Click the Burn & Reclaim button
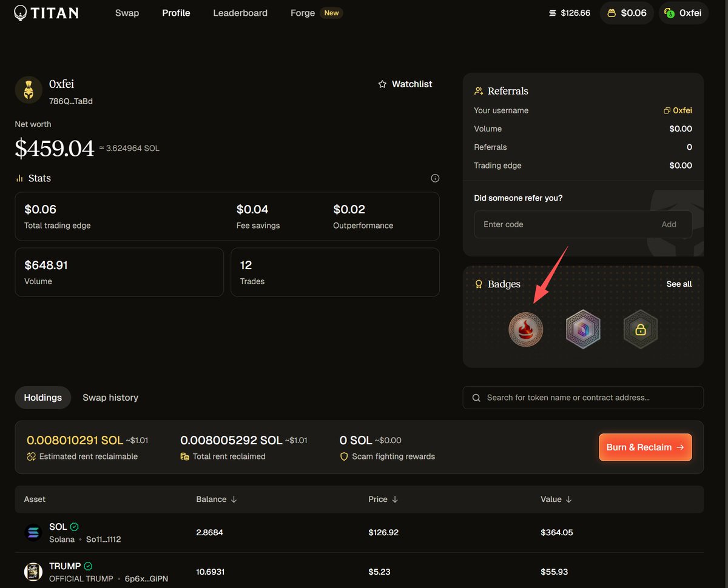728x588 pixels. [x=645, y=447]
